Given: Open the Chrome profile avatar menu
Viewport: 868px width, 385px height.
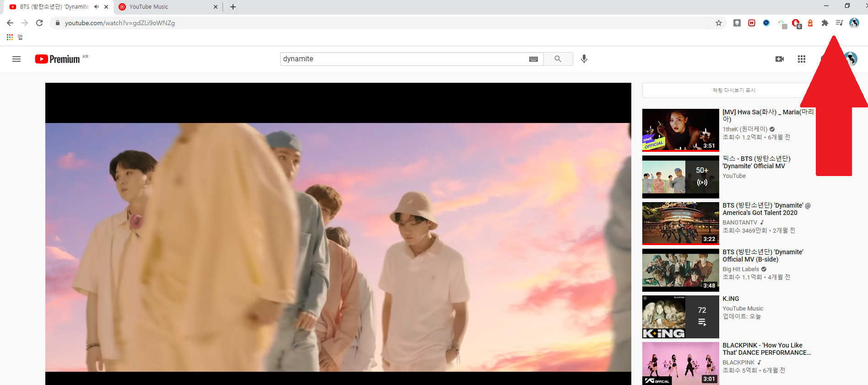Looking at the screenshot, I should [854, 23].
